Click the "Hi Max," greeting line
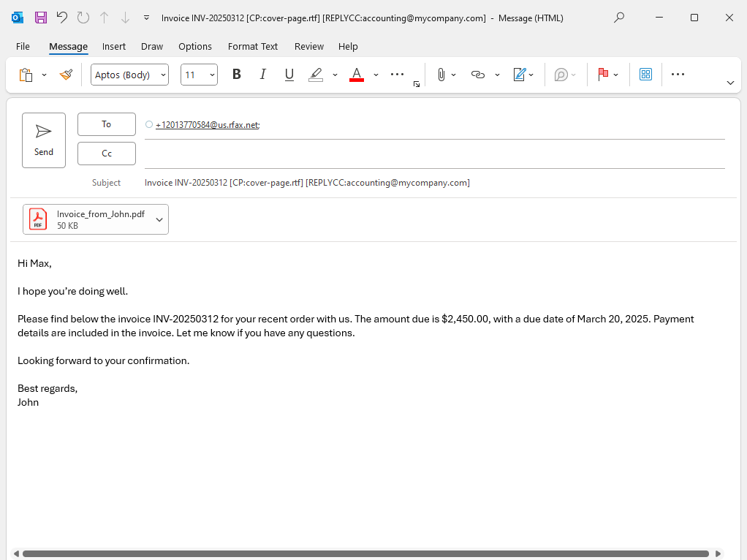The image size is (747, 560). pyautogui.click(x=34, y=263)
